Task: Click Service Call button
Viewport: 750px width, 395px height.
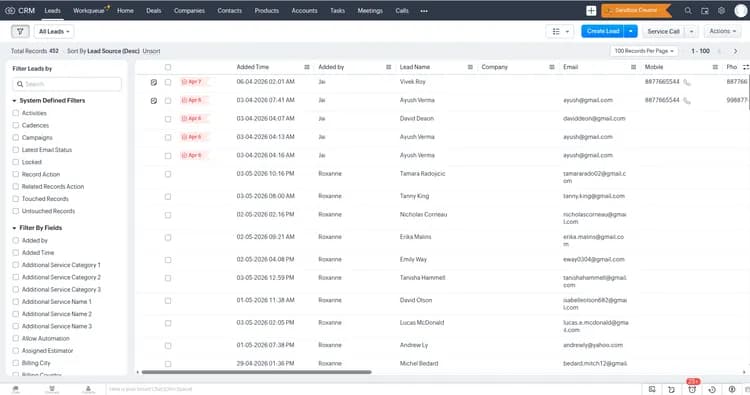Action: 663,32
